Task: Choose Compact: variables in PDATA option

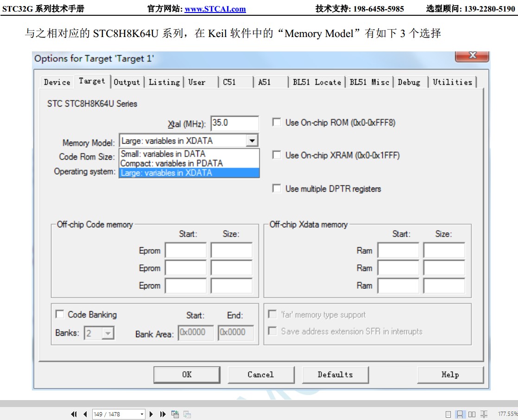Action: tap(189, 163)
